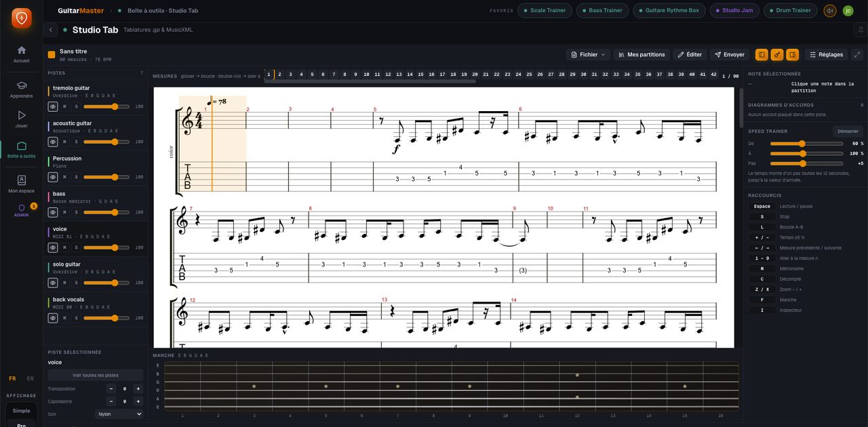Adjust Speed Trainer De slider

(x=806, y=144)
